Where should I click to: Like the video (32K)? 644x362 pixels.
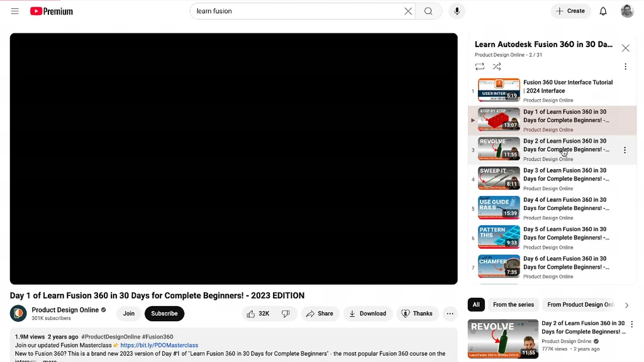[258, 314]
